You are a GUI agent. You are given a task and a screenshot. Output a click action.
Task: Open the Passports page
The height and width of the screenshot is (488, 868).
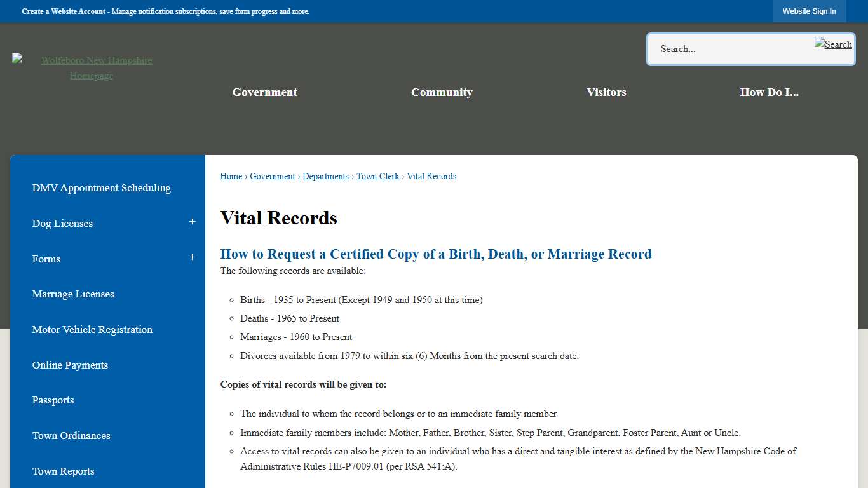click(53, 400)
